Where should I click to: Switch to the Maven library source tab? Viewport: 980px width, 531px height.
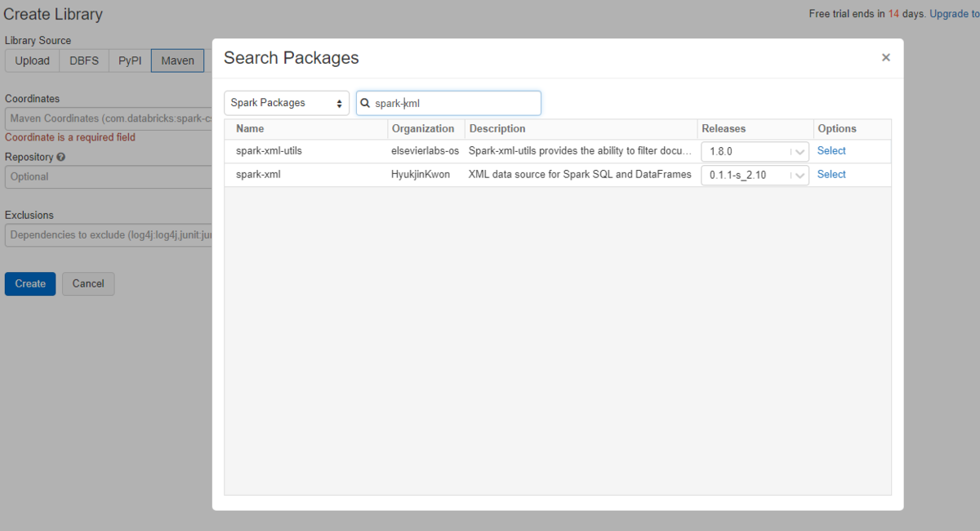tap(177, 60)
